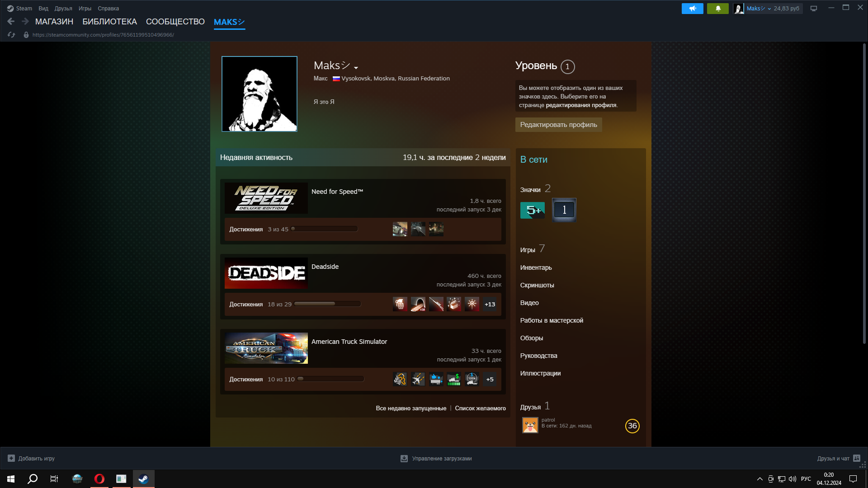
Task: Open Windows Task View button
Action: pyautogui.click(x=54, y=479)
